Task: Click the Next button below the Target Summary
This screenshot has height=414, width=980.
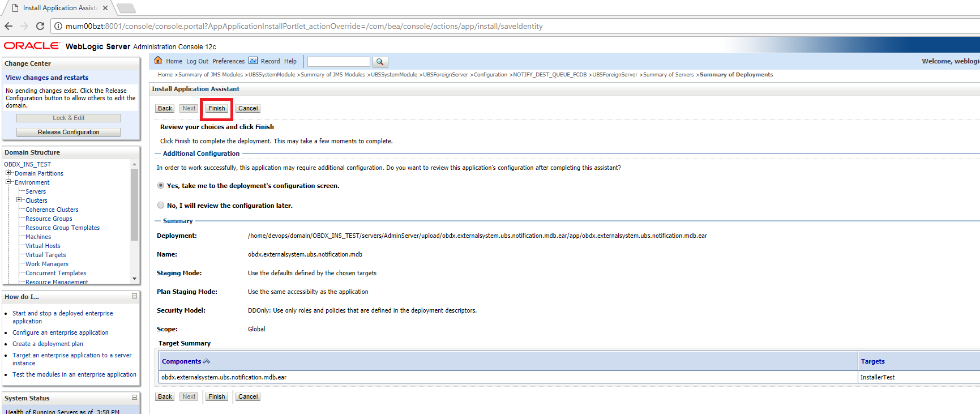Action: 189,396
